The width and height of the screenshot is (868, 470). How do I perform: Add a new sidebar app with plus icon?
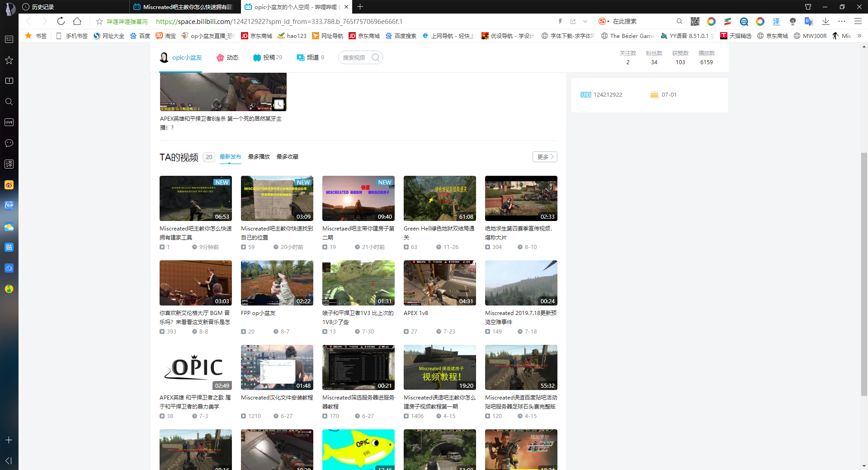coord(9,440)
